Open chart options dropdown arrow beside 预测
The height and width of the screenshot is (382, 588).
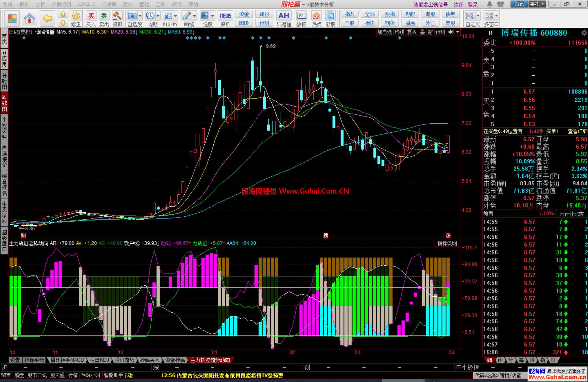pos(458,32)
